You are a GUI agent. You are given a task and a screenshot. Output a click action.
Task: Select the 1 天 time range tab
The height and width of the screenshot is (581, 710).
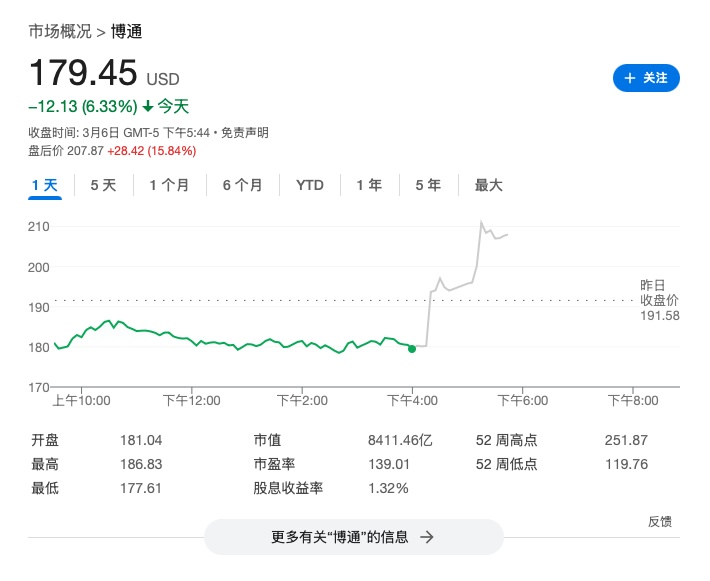coord(45,185)
